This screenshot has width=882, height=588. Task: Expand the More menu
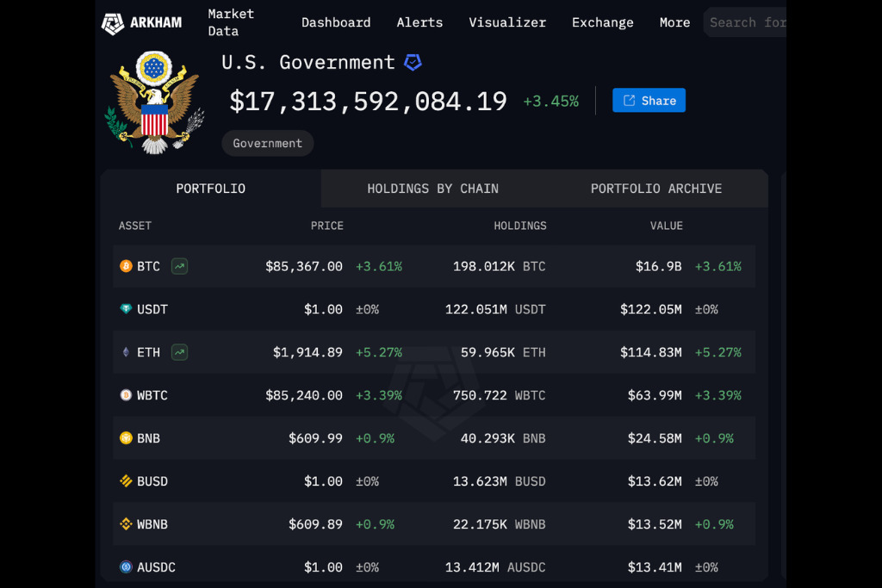tap(674, 22)
